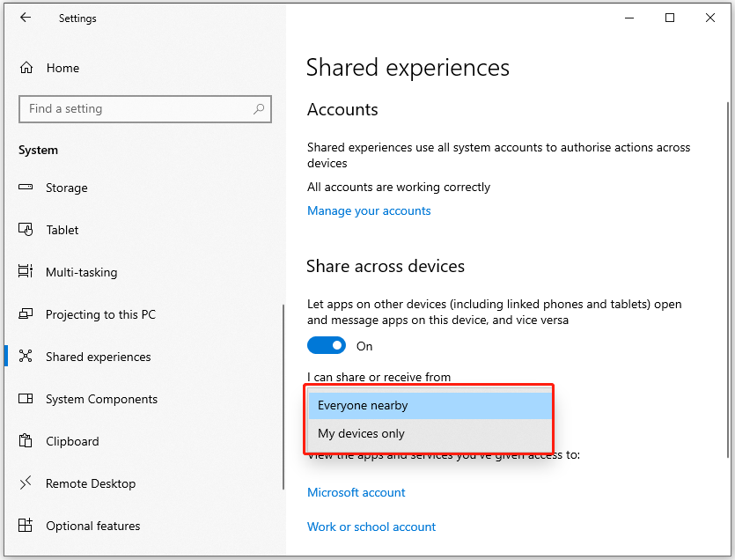Image resolution: width=735 pixels, height=560 pixels.
Task: Go back using the back arrow
Action: coord(25,18)
